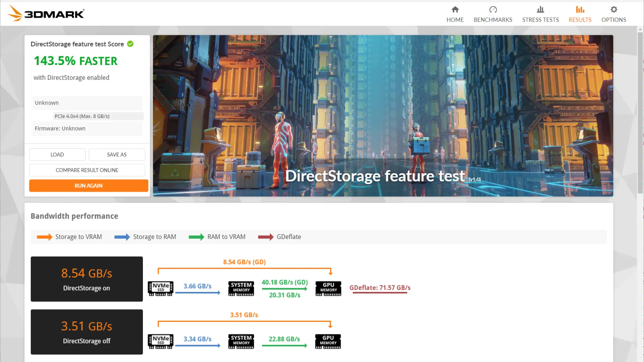Click the blue Storage to RAM legend arrow
This screenshot has width=644, height=362.
point(122,237)
